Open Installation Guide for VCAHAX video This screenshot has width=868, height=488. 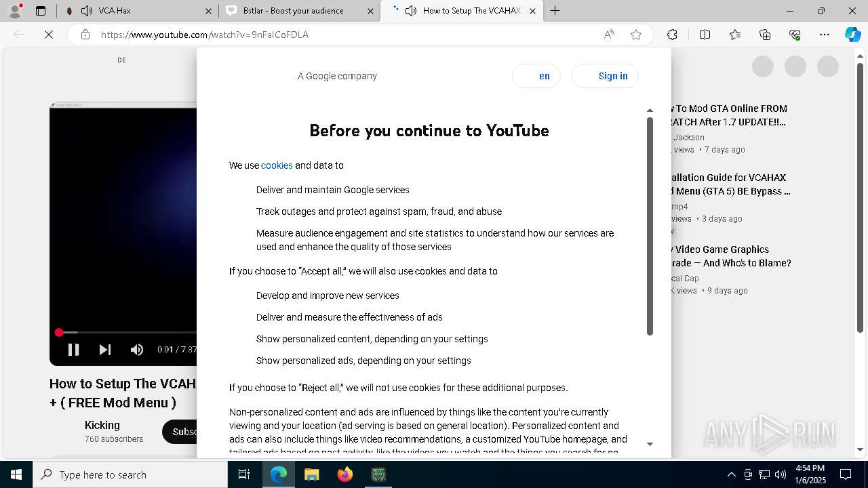click(731, 184)
